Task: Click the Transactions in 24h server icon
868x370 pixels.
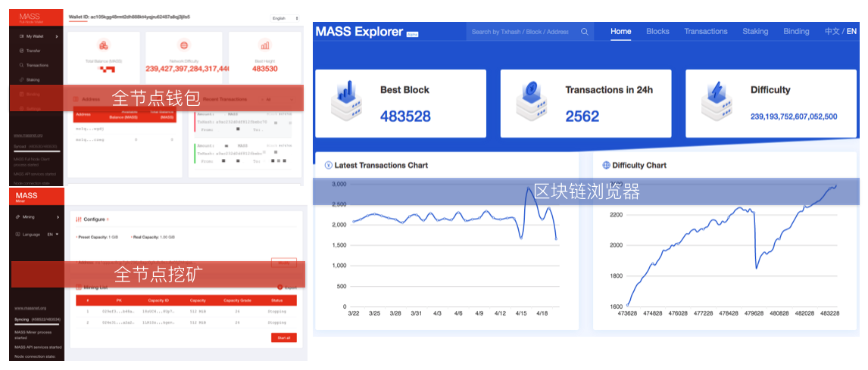Action: 532,102
